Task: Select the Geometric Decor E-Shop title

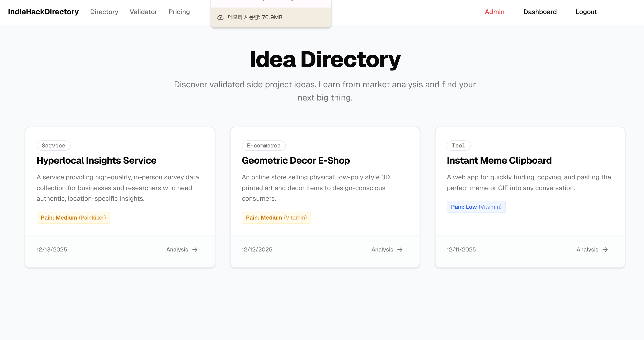Action: pos(295,160)
